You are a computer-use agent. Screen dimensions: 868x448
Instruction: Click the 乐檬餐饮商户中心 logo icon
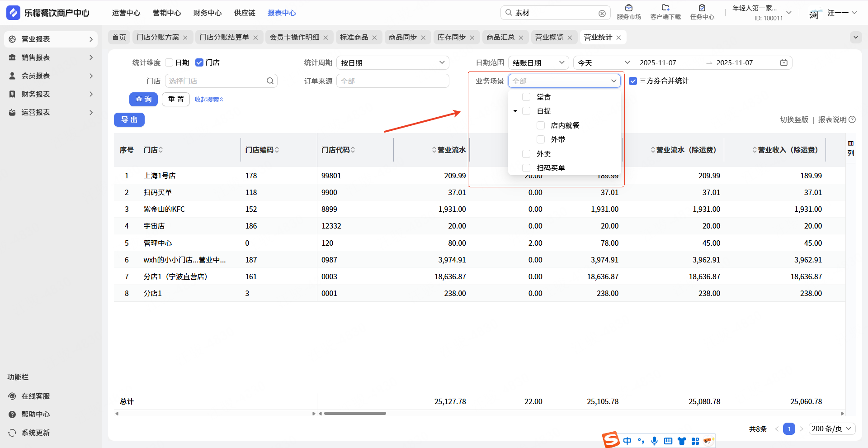pyautogui.click(x=13, y=13)
